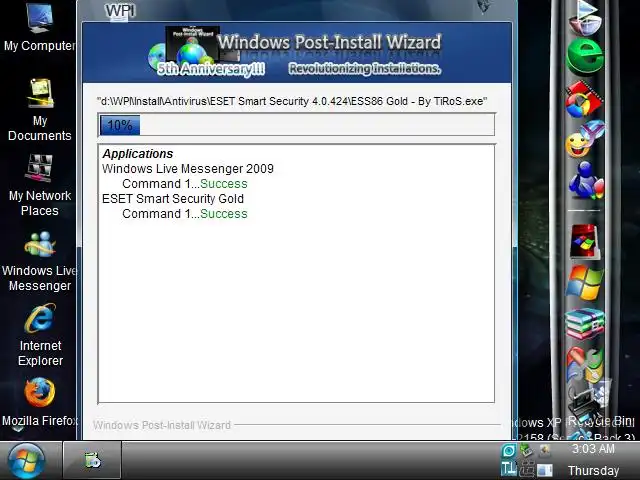The height and width of the screenshot is (480, 640).
Task: Click the 10% installation progress bar
Action: [x=296, y=124]
